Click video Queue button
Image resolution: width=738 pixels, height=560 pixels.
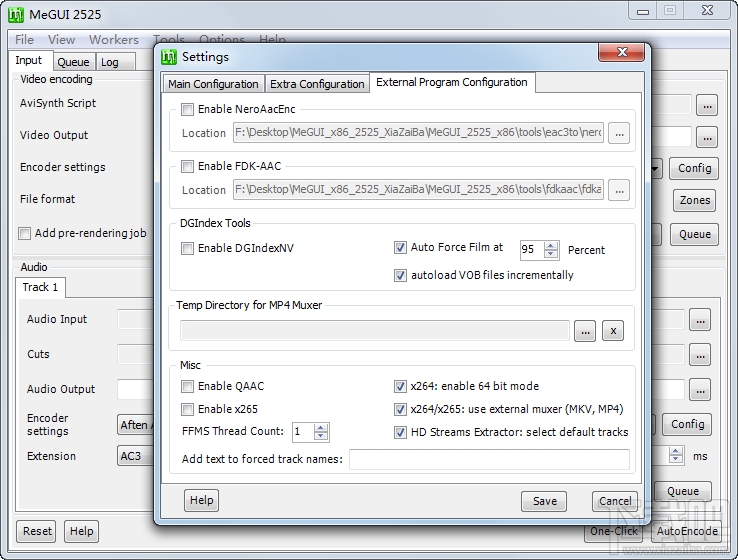click(695, 234)
